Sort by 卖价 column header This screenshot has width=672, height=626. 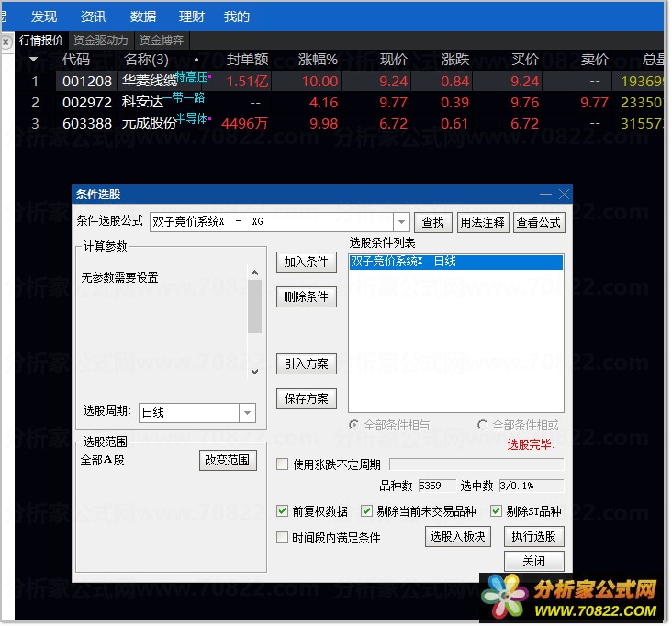[595, 59]
